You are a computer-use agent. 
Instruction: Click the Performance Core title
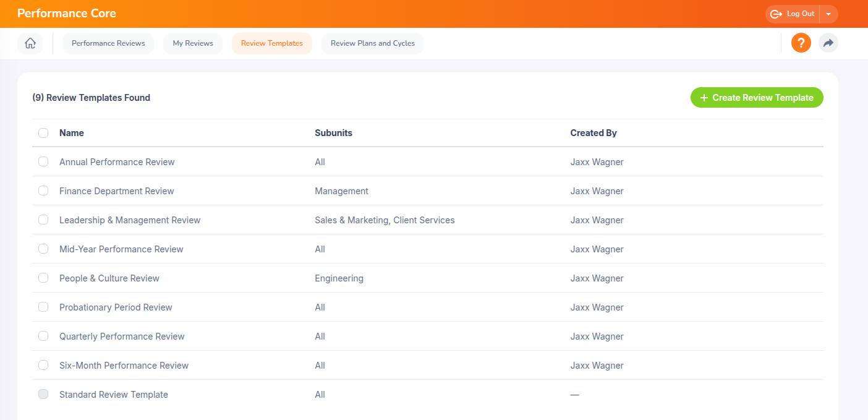tap(67, 13)
